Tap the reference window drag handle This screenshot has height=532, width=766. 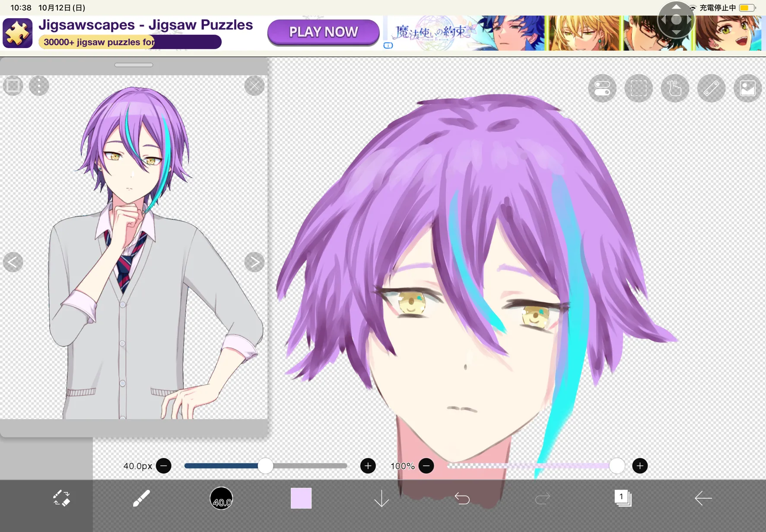coord(133,65)
